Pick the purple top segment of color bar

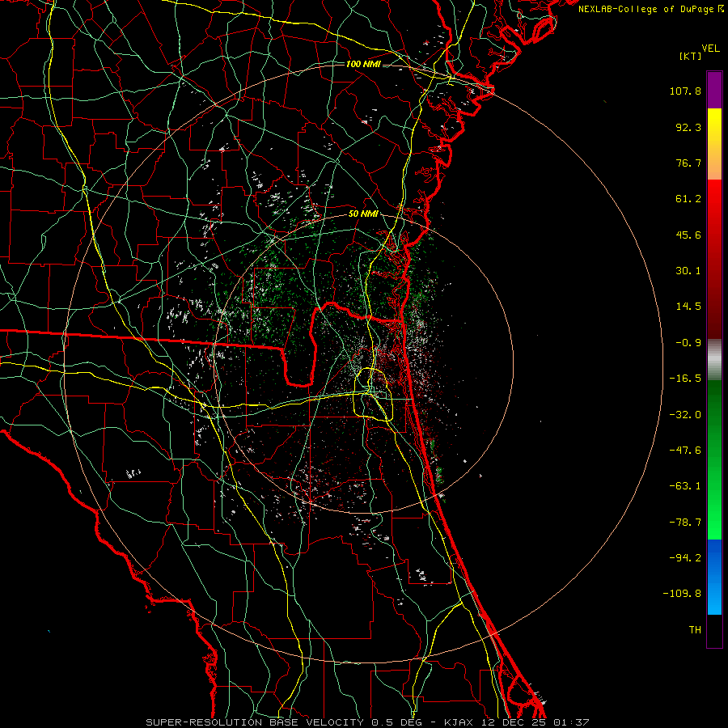click(x=714, y=90)
